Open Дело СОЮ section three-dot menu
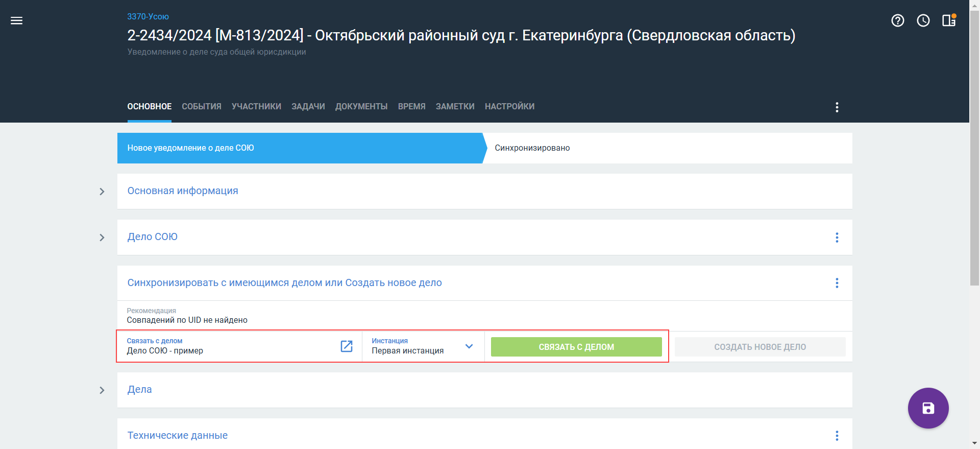 coord(837,238)
